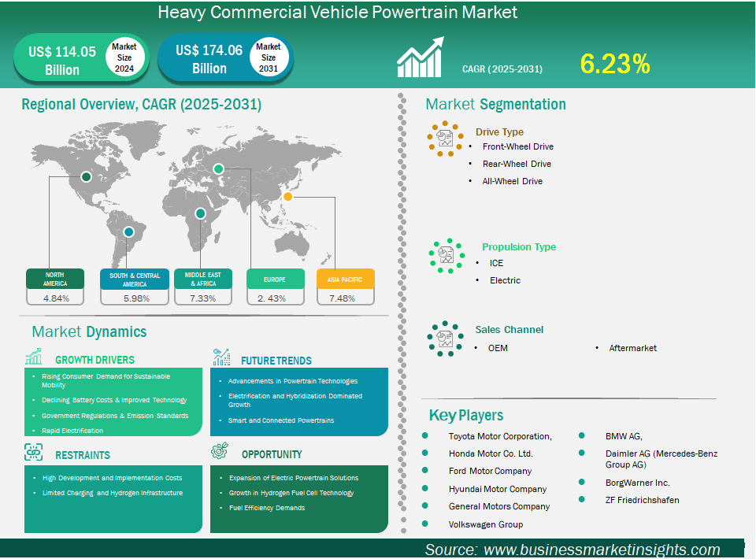
Task: Select the North America region label
Action: (55, 279)
